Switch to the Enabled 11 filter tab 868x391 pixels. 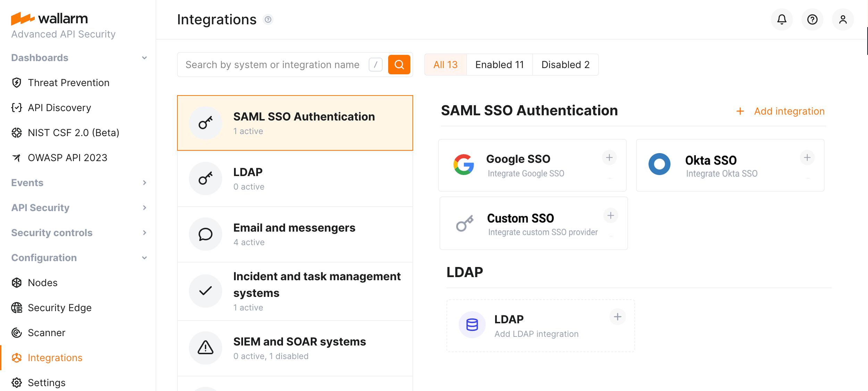point(499,64)
